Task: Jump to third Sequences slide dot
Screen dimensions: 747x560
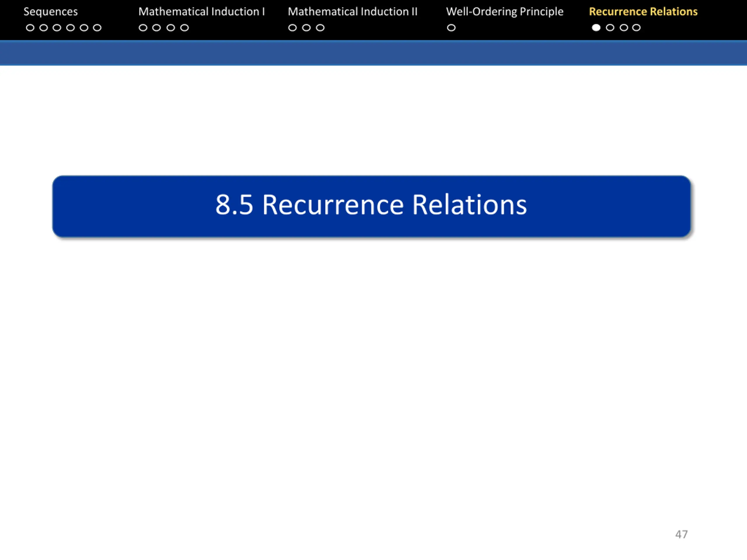Action: [x=57, y=28]
